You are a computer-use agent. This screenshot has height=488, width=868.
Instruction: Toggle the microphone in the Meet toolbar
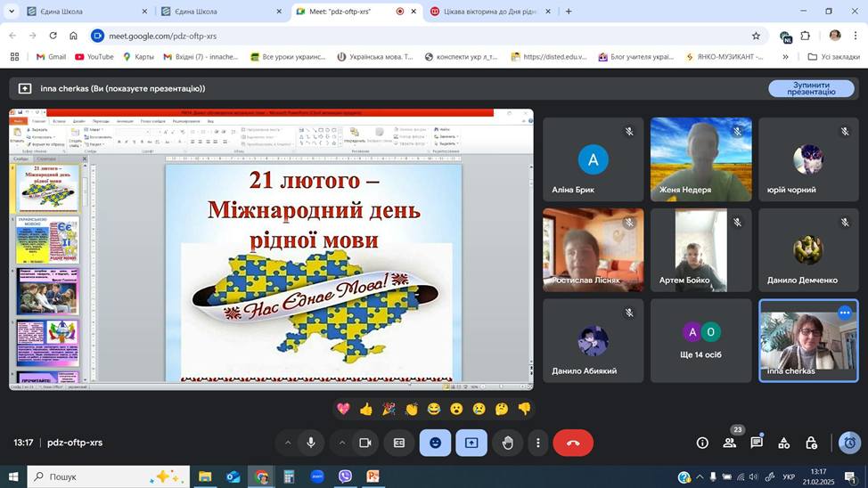click(x=310, y=443)
